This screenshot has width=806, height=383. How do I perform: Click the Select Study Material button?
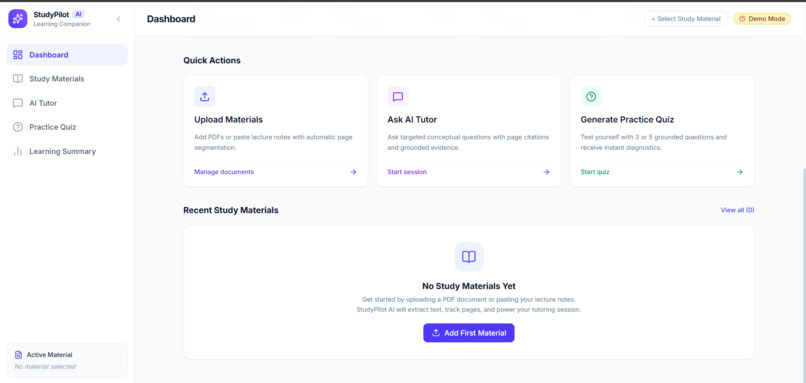[x=686, y=19]
